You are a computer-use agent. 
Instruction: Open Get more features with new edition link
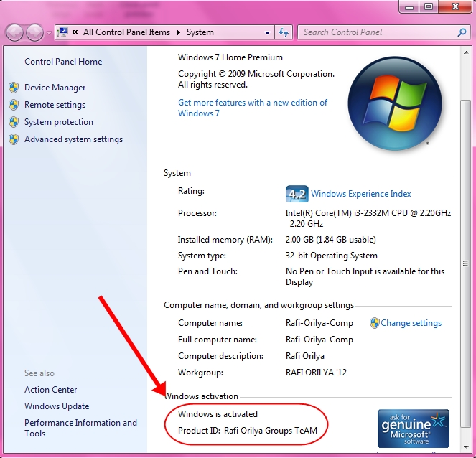click(253, 108)
